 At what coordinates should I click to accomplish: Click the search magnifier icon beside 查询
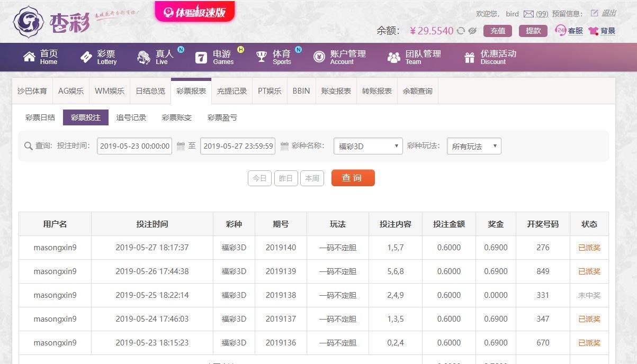[29, 146]
